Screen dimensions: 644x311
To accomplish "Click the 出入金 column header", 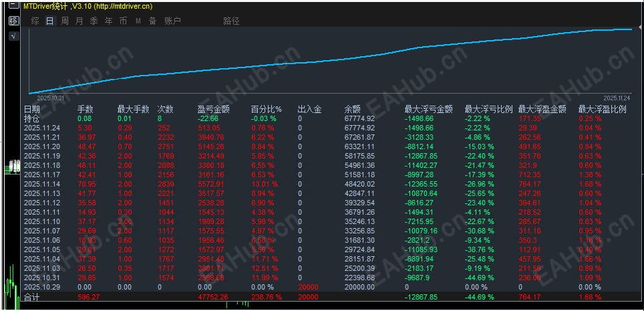I will click(x=310, y=110).
